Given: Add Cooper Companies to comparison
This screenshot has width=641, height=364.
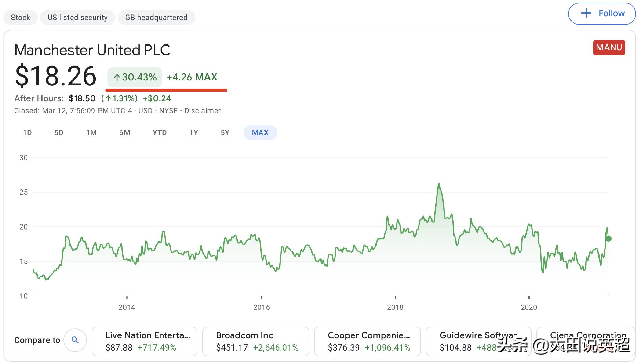Looking at the screenshot, I should point(367,341).
